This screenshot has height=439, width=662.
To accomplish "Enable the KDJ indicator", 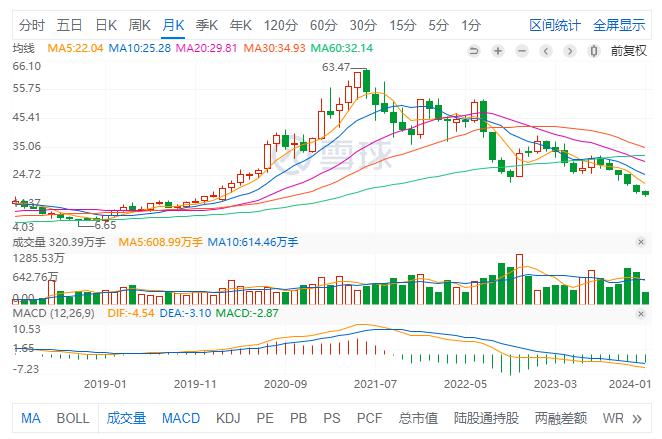I will [228, 418].
